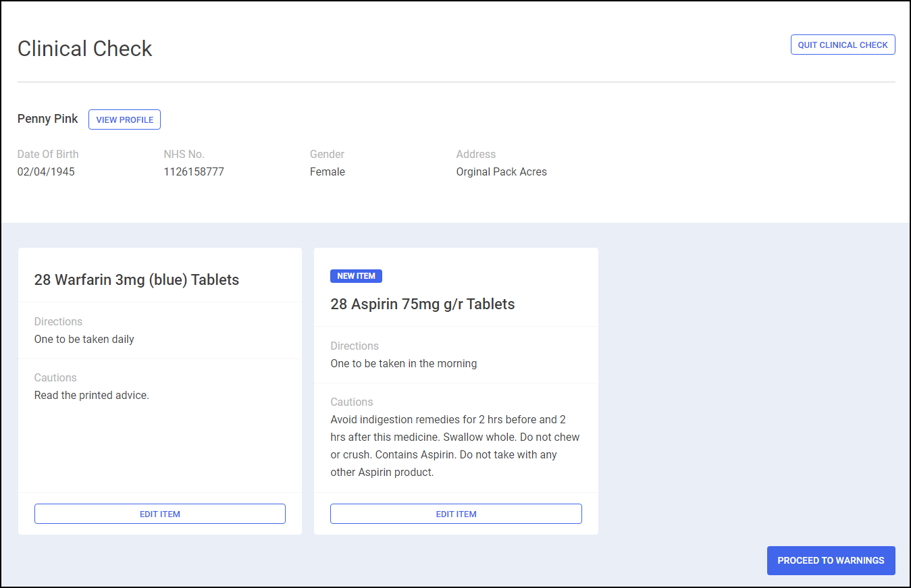Select directions One to be taken daily
911x588 pixels.
tap(84, 339)
